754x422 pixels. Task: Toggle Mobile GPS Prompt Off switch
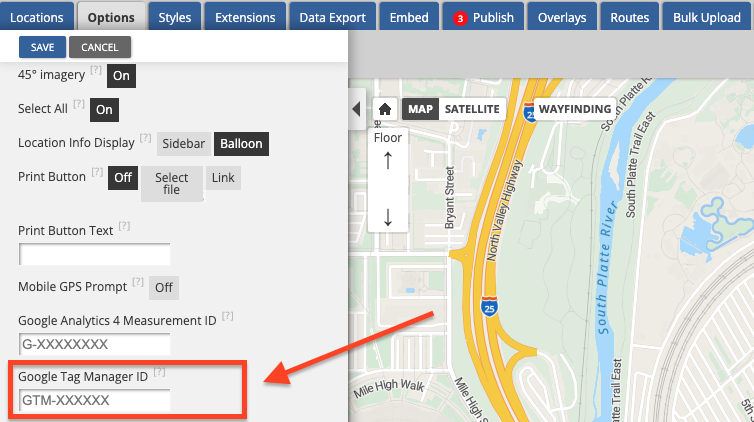(x=163, y=288)
